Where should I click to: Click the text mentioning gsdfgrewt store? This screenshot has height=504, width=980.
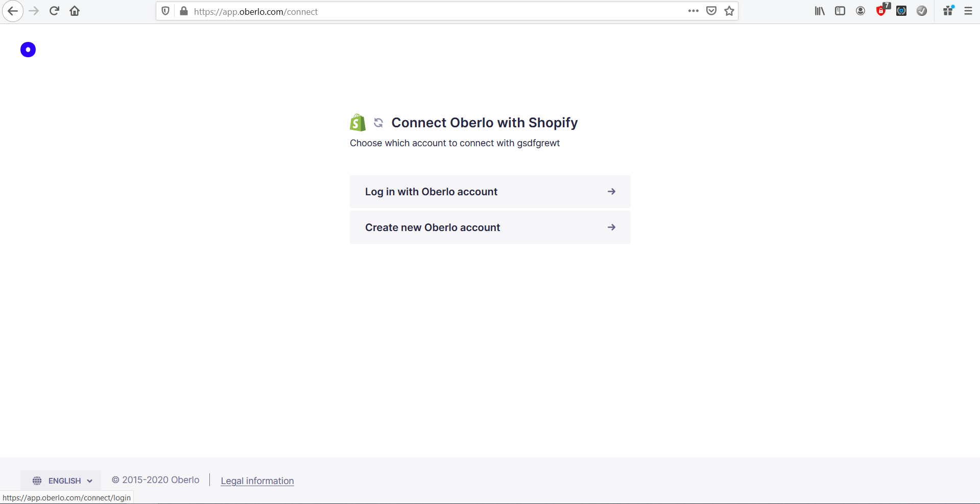pos(455,143)
